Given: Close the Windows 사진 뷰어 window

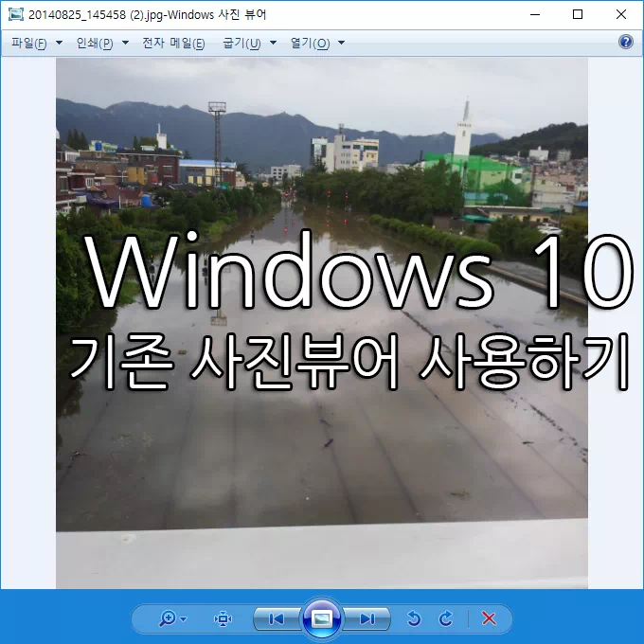Looking at the screenshot, I should tap(621, 14).
